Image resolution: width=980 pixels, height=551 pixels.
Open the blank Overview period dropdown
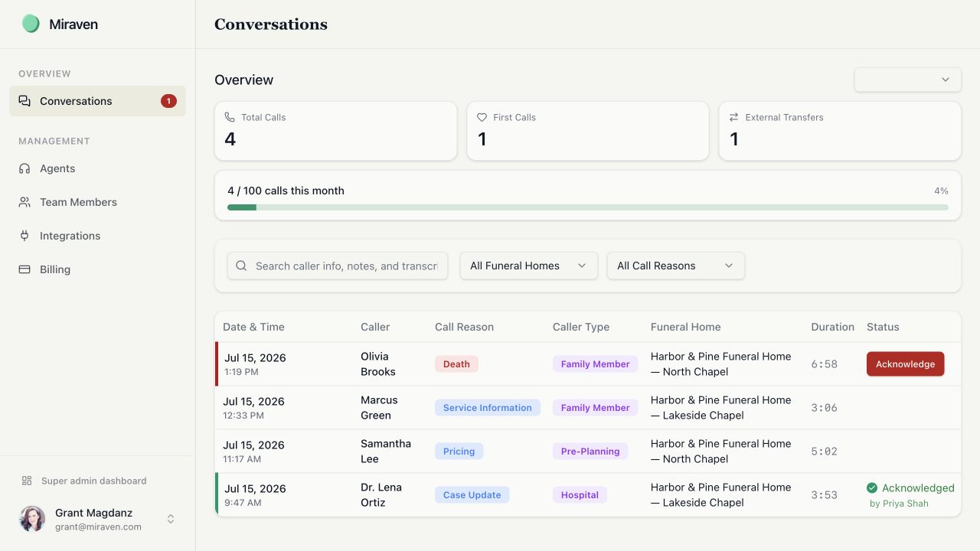tap(907, 80)
